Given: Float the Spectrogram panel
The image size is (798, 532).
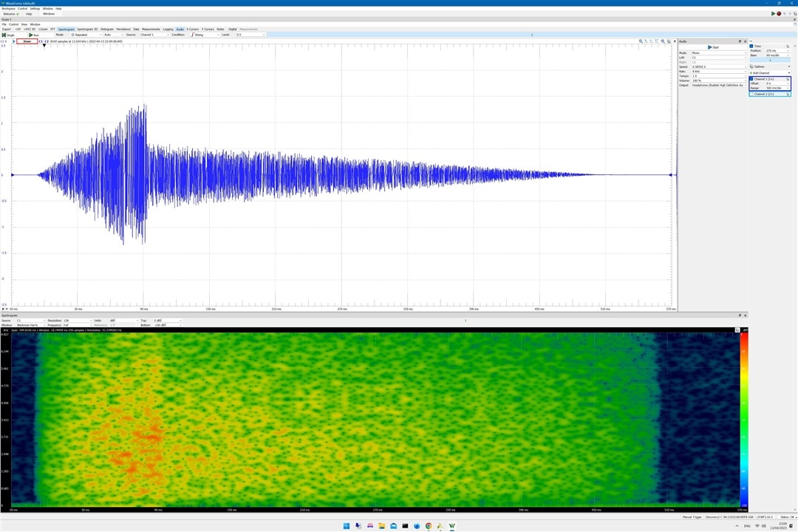Looking at the screenshot, I should [x=740, y=315].
